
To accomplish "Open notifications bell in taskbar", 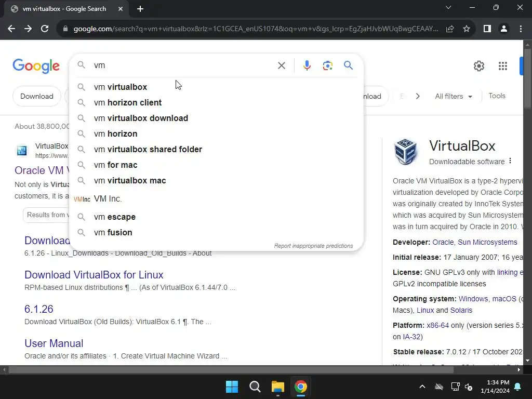I will (518, 387).
